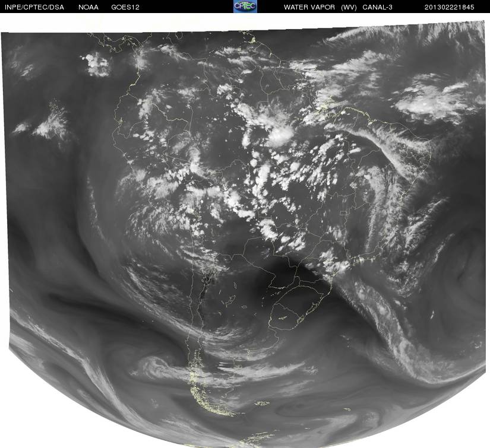490x448 pixels.
Task: Click the water vapor satellite image
Action: pyautogui.click(x=245, y=234)
